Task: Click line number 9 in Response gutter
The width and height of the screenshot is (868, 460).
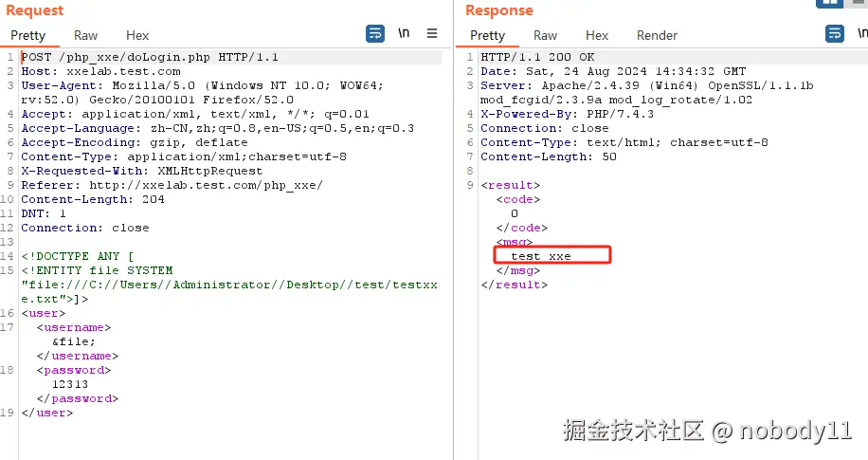Action: pyautogui.click(x=469, y=185)
